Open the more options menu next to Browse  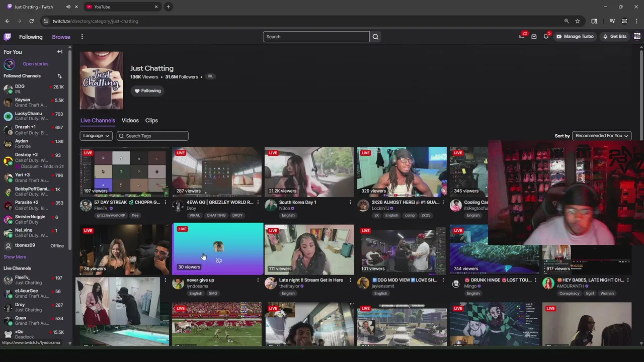click(x=82, y=37)
